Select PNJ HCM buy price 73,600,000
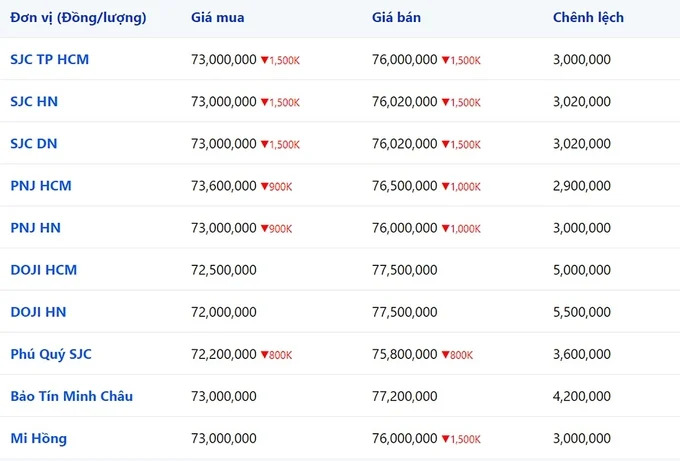The image size is (680, 461). click(224, 186)
